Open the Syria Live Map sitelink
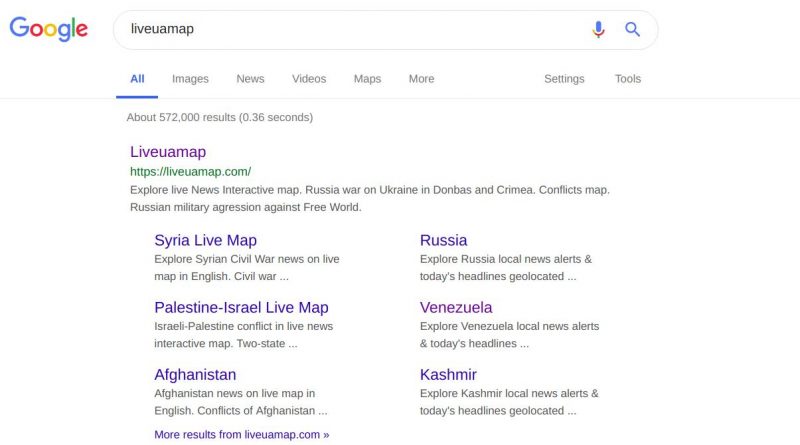Image resolution: width=800 pixels, height=445 pixels. pos(206,240)
